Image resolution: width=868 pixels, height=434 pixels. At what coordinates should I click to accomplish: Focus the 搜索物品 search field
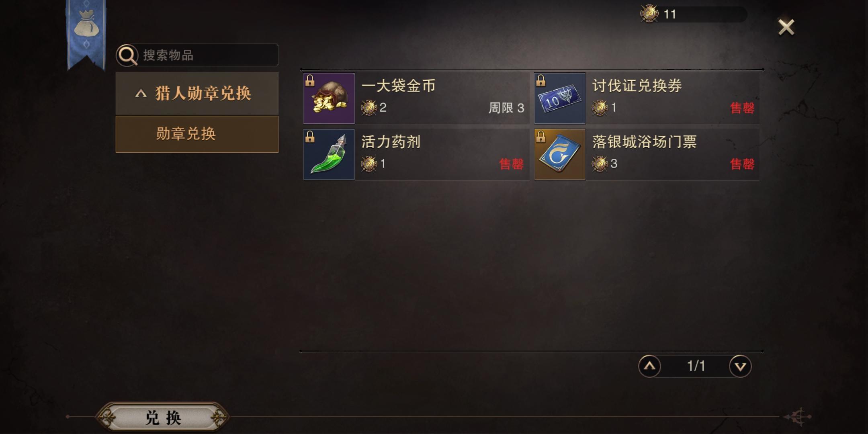point(197,55)
